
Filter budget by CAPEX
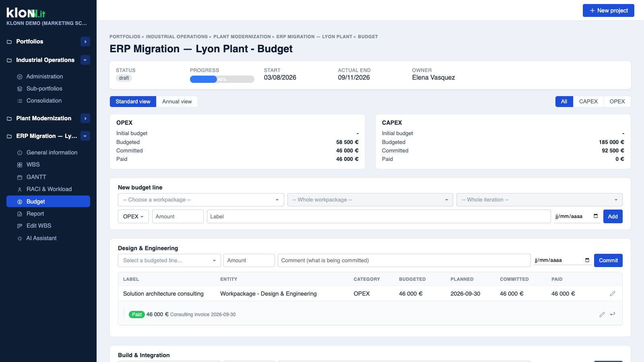588,102
